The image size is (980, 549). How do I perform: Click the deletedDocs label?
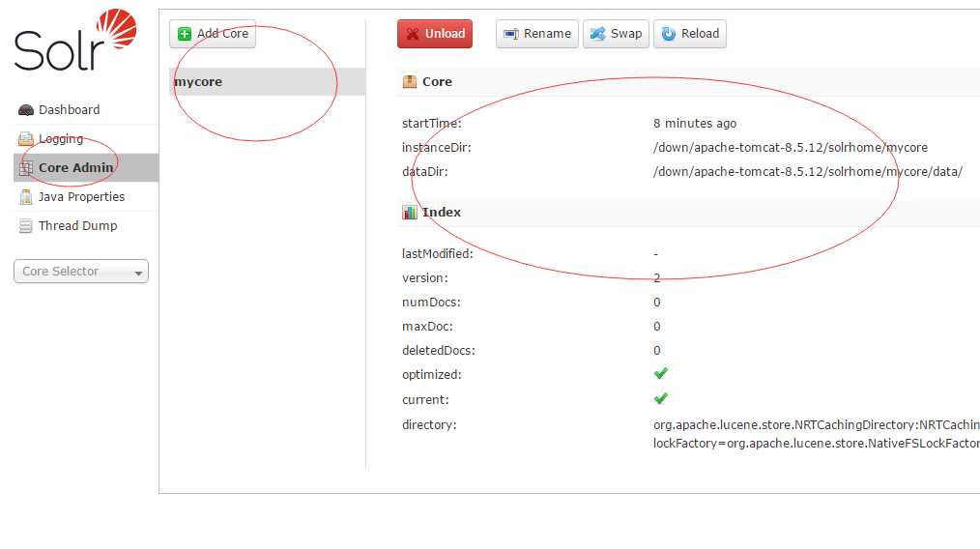(x=439, y=351)
